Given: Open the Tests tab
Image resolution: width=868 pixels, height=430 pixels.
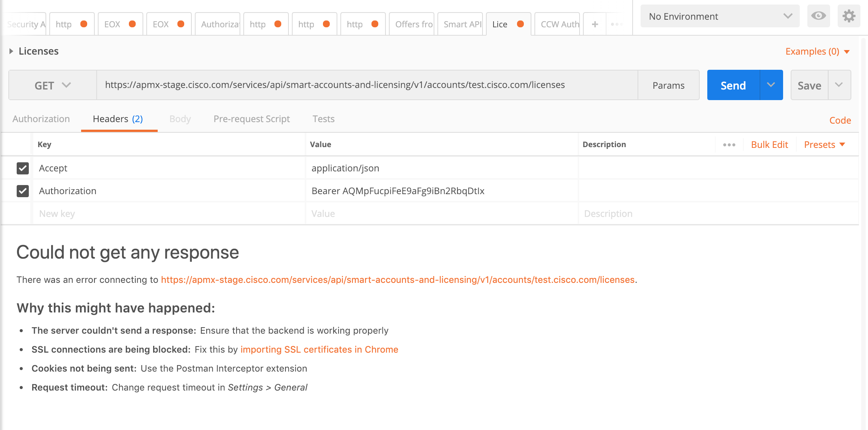Looking at the screenshot, I should [323, 119].
